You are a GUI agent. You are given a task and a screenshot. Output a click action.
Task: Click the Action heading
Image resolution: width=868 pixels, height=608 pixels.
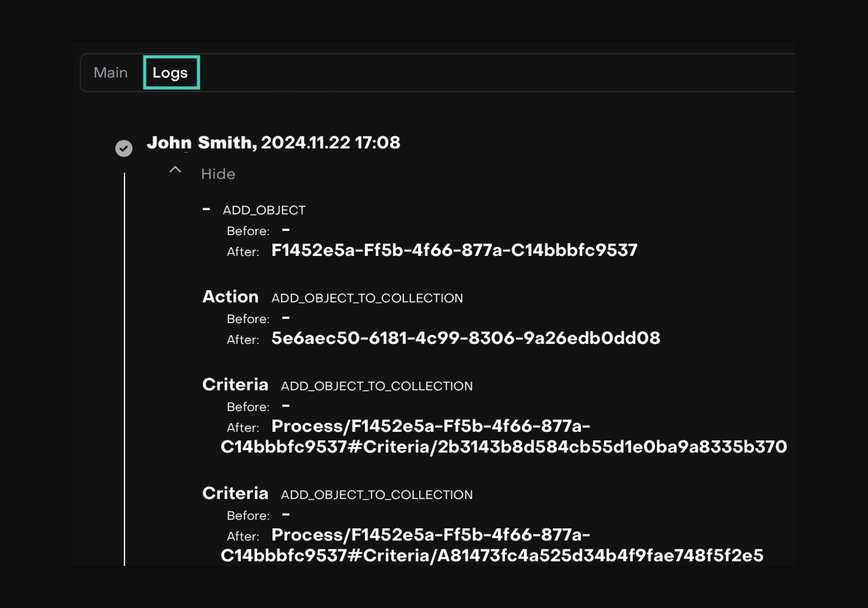pyautogui.click(x=230, y=297)
